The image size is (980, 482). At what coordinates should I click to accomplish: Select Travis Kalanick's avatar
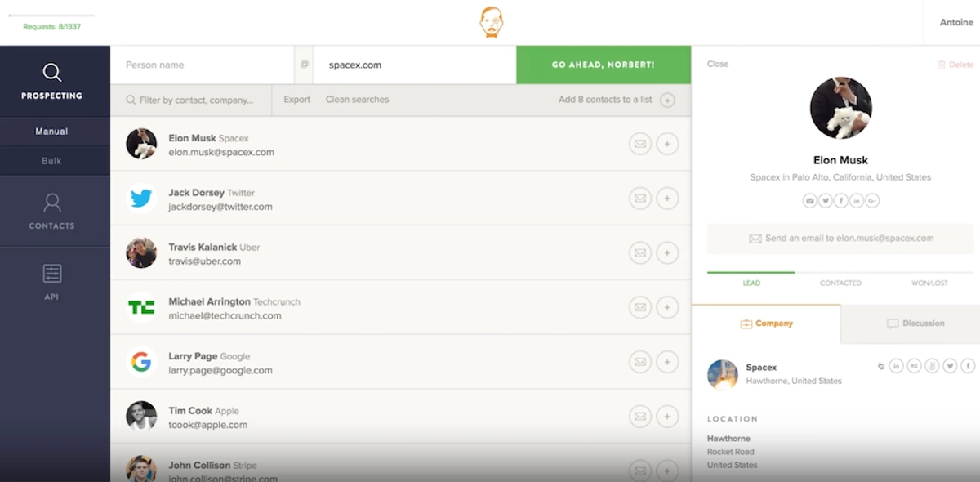point(141,253)
